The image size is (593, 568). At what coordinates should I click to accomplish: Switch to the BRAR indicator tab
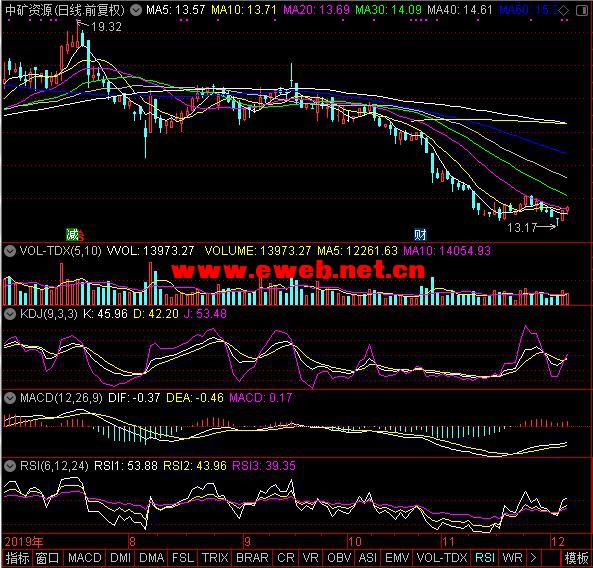(x=252, y=558)
